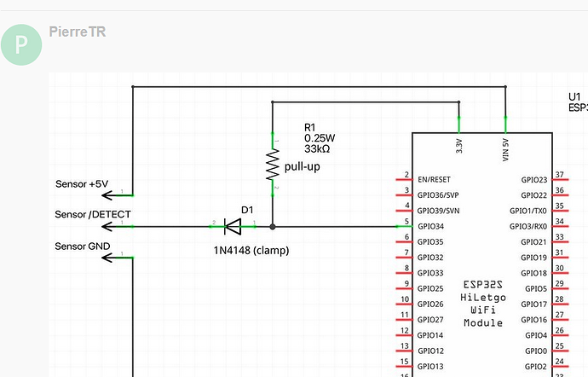Click the pull-up text label
The image size is (588, 377).
[303, 166]
